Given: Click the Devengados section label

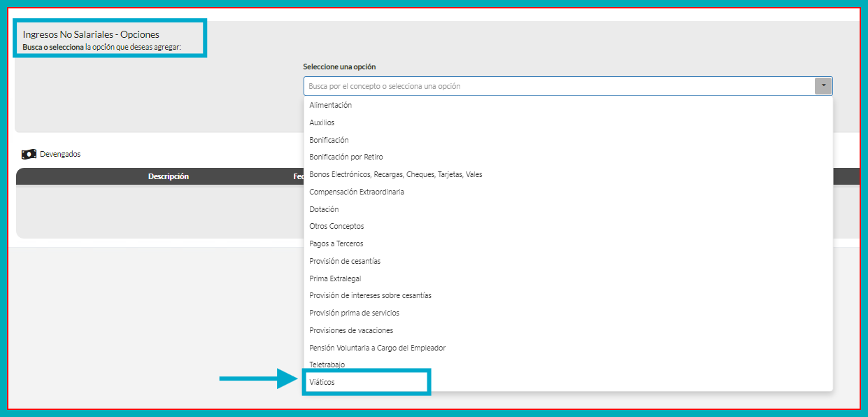Looking at the screenshot, I should pyautogui.click(x=60, y=154).
